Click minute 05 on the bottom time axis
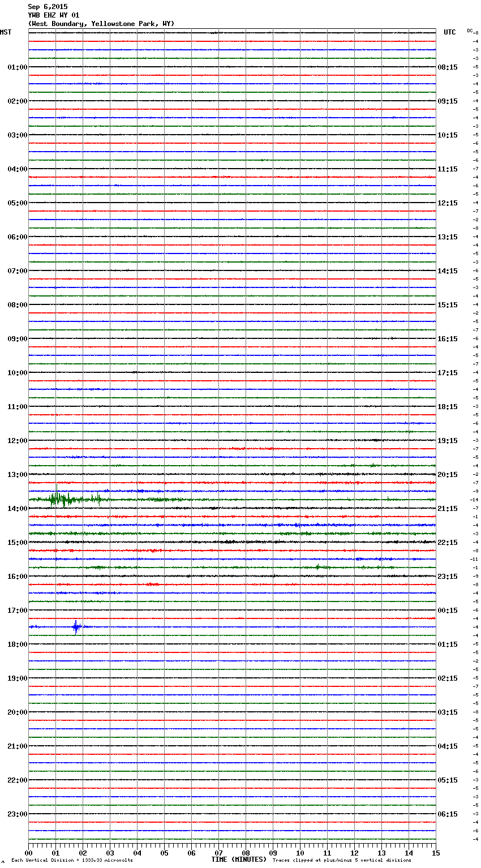 [164, 853]
